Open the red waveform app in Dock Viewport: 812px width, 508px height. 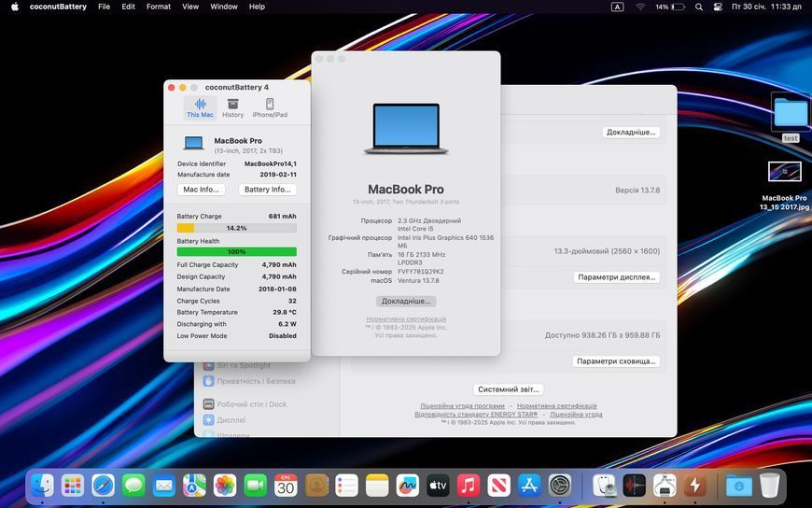[635, 486]
